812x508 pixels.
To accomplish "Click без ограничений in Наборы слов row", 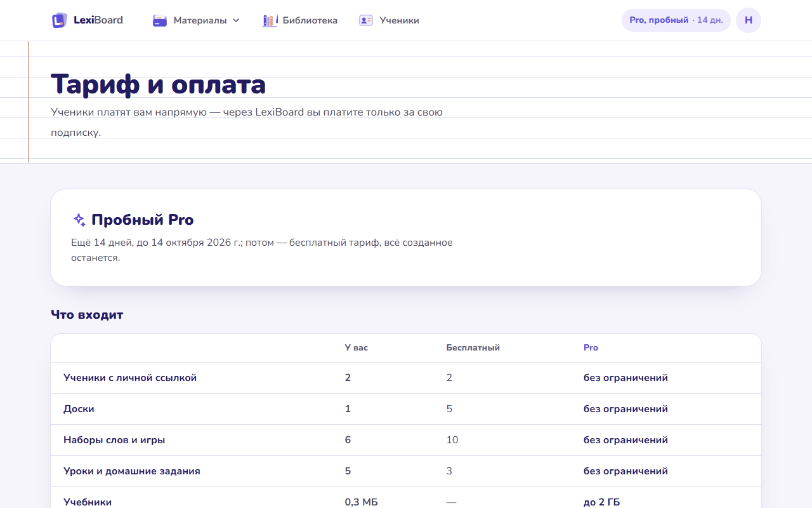I will 626,440.
